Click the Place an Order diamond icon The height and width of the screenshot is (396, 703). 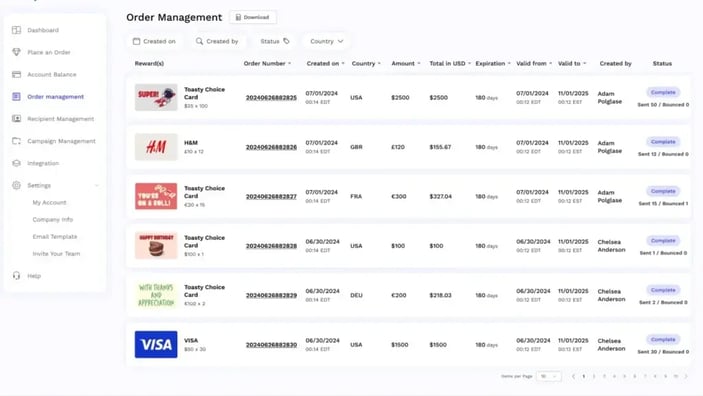17,52
